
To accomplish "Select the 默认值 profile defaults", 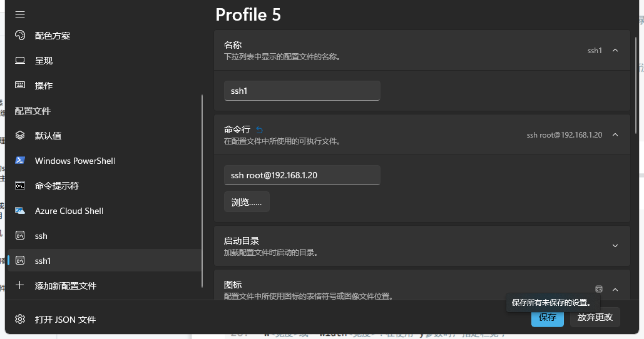I will pos(105,136).
